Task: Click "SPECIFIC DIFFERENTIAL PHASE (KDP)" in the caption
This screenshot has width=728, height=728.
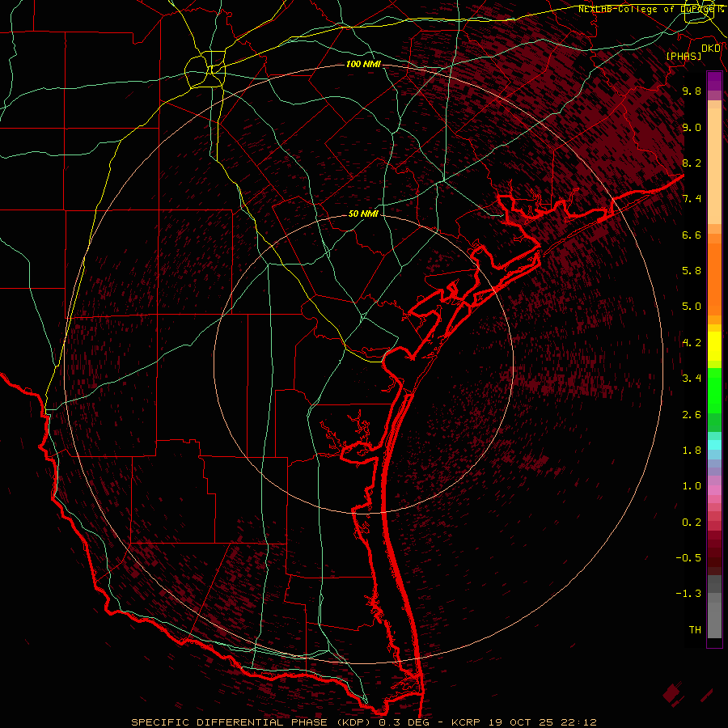Action: pos(252,722)
